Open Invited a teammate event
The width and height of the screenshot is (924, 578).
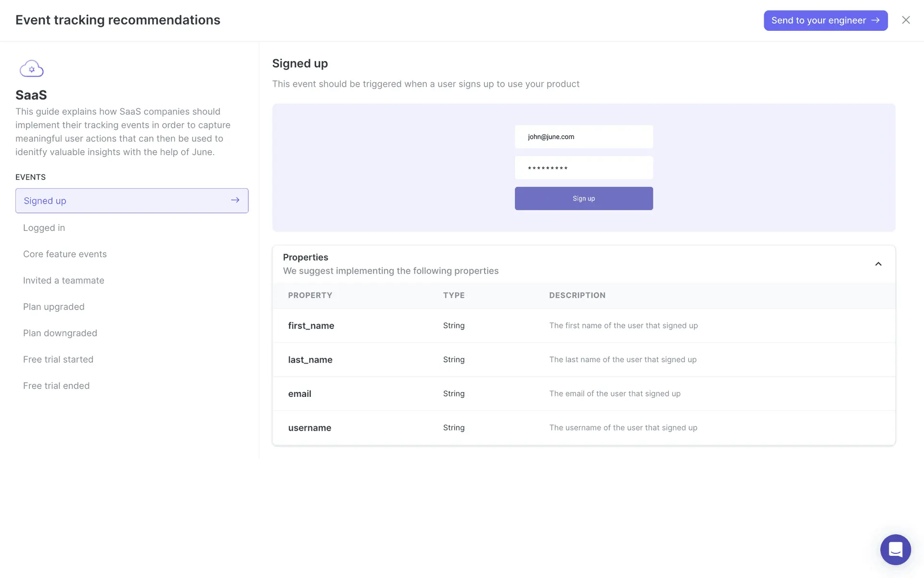[x=64, y=280]
